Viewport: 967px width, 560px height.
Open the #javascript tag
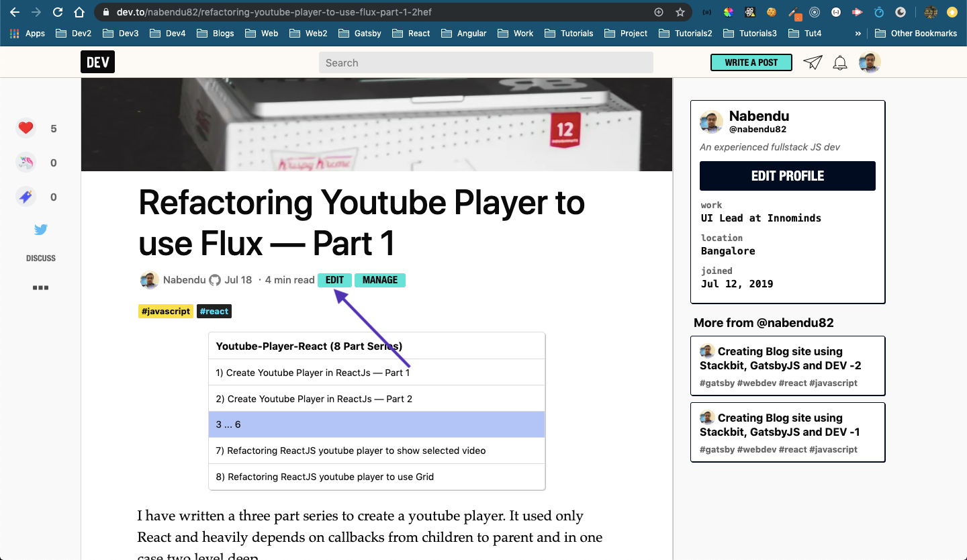click(x=166, y=312)
